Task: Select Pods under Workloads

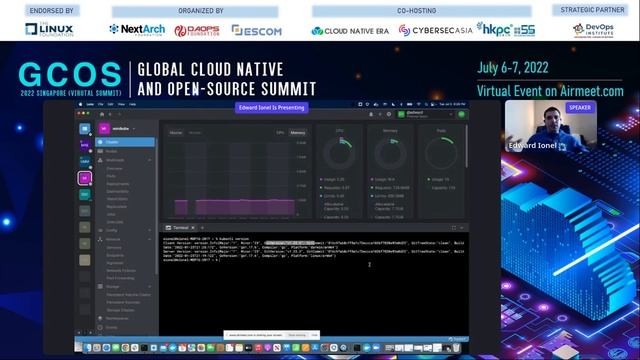Action: click(x=111, y=176)
